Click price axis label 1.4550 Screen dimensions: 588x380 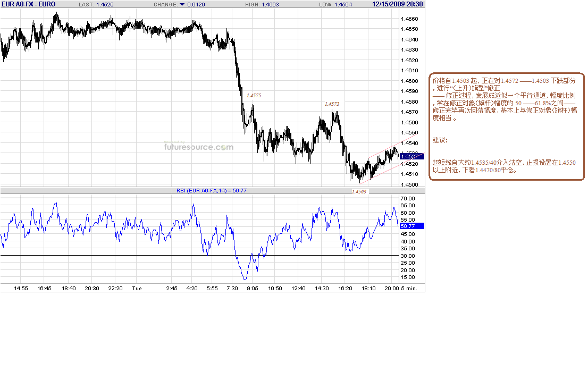point(409,133)
